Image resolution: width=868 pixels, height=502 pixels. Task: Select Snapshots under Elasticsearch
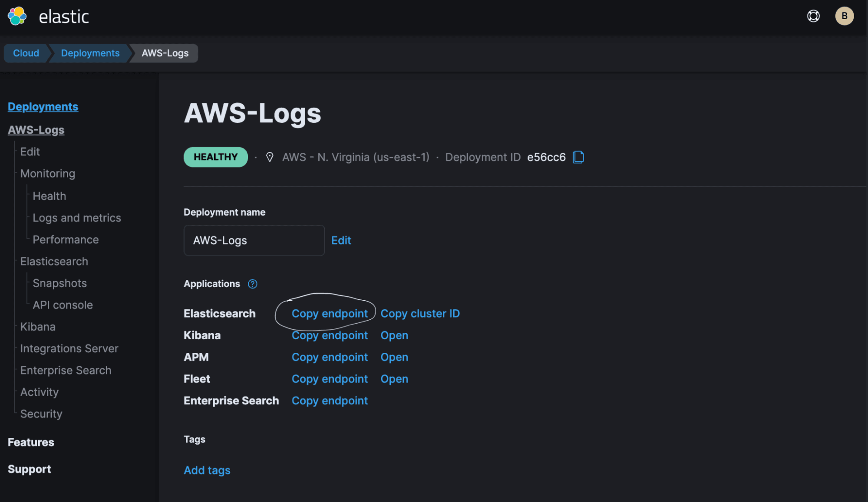click(60, 283)
